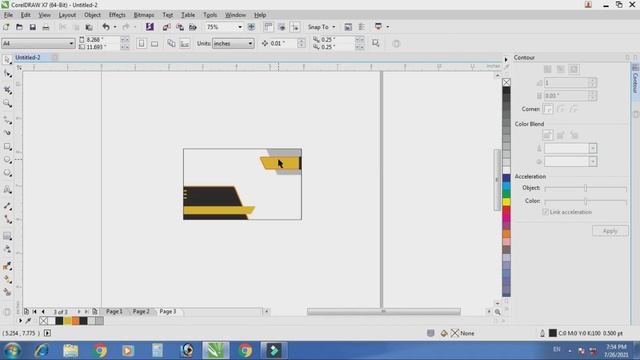Switch to the Page 2 tab
The image size is (640, 360).
[x=141, y=311]
